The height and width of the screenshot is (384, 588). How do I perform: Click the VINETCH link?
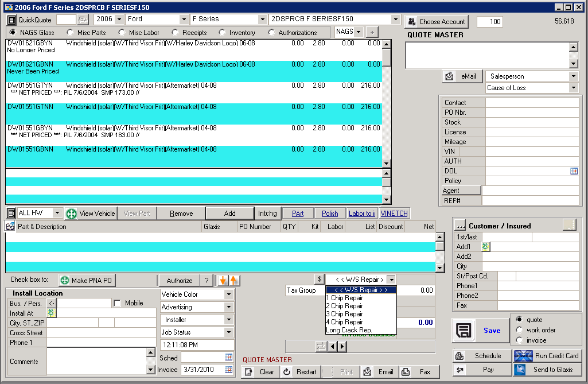point(394,213)
